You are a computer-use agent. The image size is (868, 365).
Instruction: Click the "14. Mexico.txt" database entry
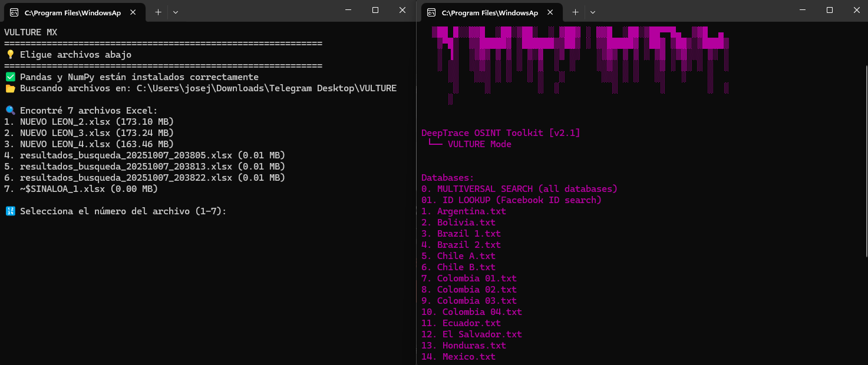[458, 357]
